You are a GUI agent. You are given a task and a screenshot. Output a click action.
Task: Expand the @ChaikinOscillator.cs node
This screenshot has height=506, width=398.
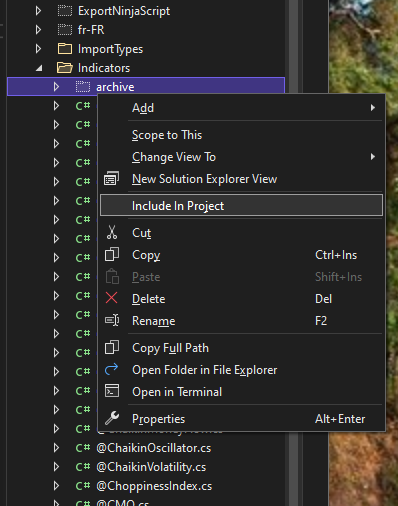tap(56, 448)
